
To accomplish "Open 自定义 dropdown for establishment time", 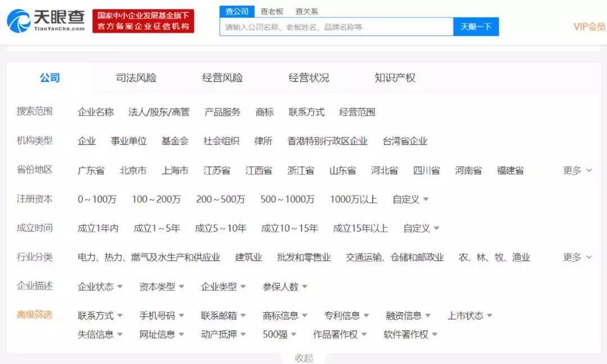I will coord(421,228).
